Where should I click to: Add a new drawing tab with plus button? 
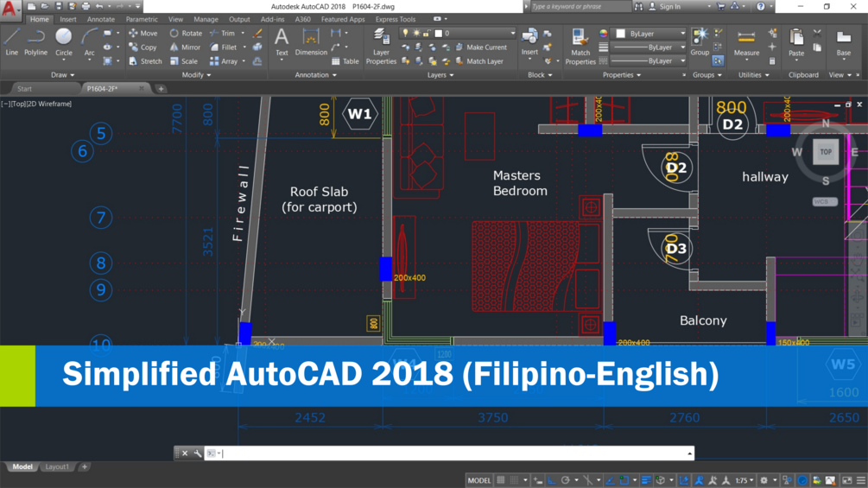coord(162,88)
